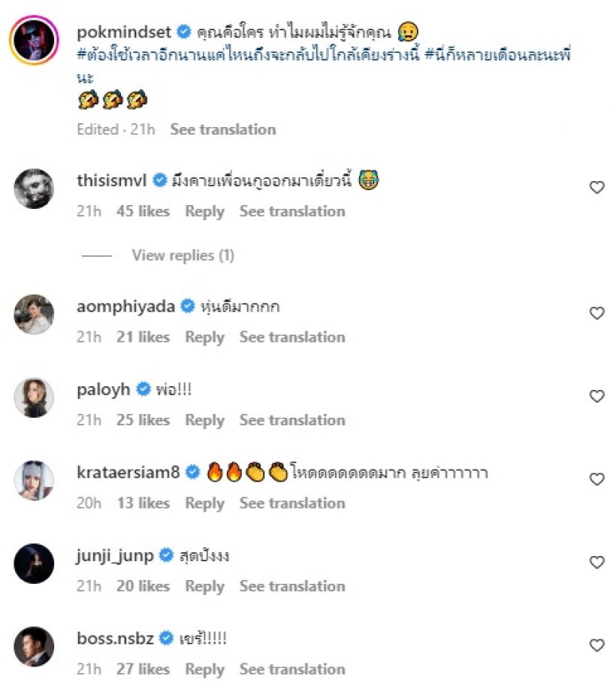Heart the krataersiam8 comment
This screenshot has height=692, width=616.
pos(596,479)
